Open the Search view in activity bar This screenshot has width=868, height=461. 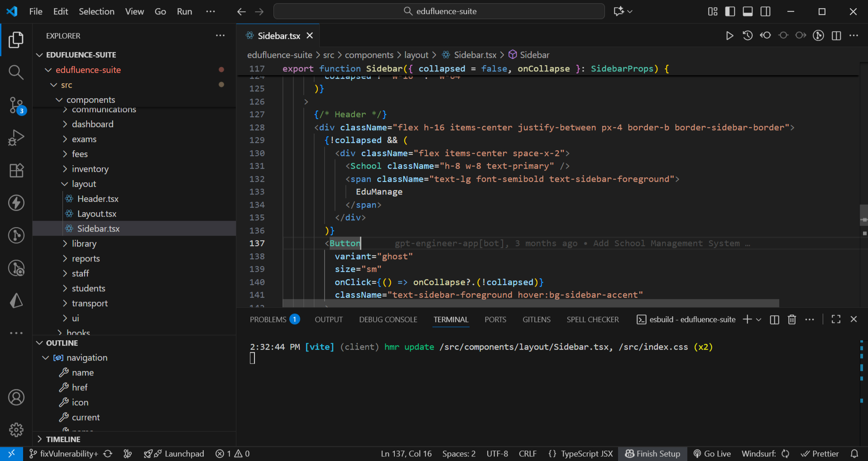pyautogui.click(x=16, y=72)
